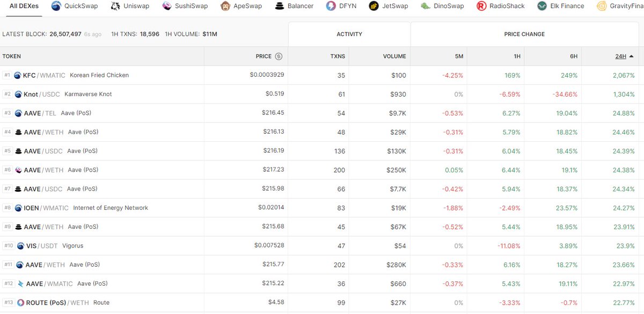Click the Balancer stacked-stones logo
This screenshot has width=644, height=314.
pos(280,6)
